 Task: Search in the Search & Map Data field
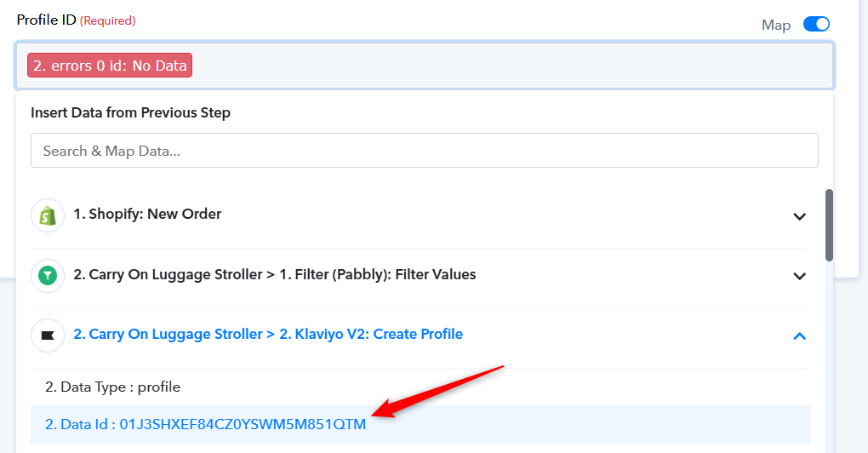click(x=424, y=150)
